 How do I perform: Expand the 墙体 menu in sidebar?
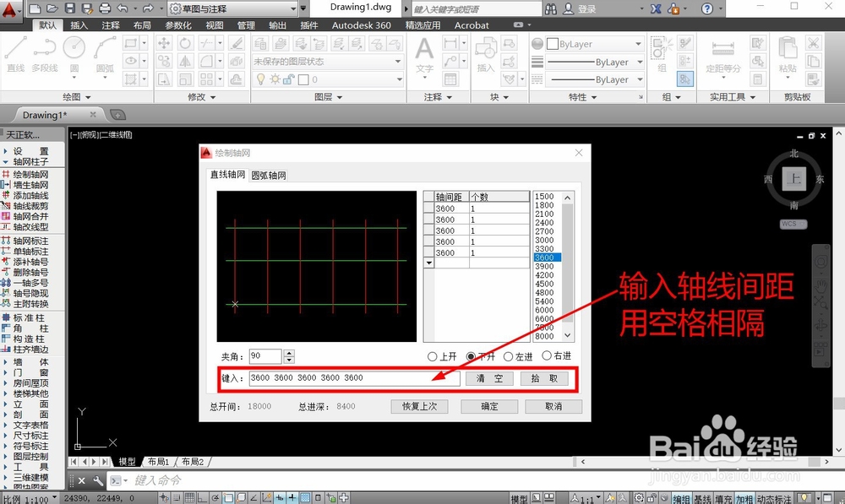(x=30, y=362)
